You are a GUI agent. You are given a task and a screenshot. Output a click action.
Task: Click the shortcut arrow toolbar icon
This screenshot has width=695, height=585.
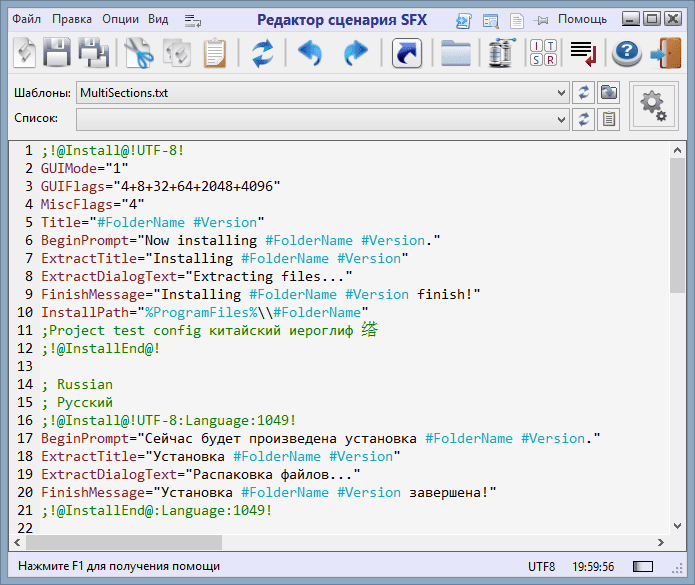coord(406,53)
